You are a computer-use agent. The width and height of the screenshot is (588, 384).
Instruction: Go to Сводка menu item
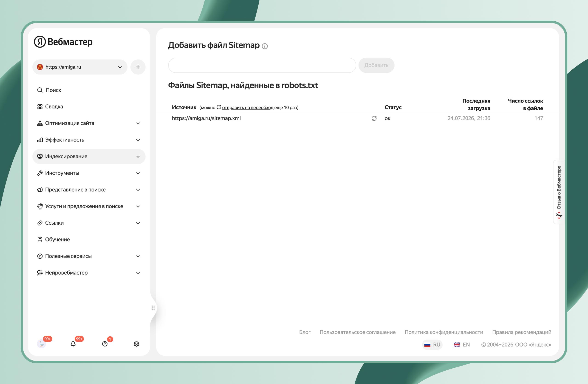click(x=89, y=106)
